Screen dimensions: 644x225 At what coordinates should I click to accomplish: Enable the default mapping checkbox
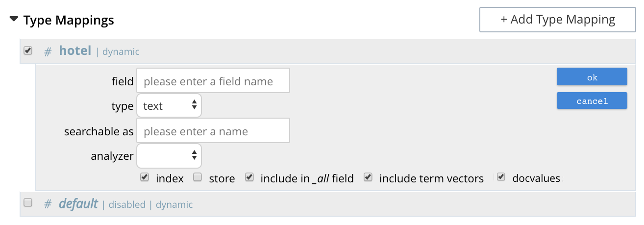coord(28,202)
